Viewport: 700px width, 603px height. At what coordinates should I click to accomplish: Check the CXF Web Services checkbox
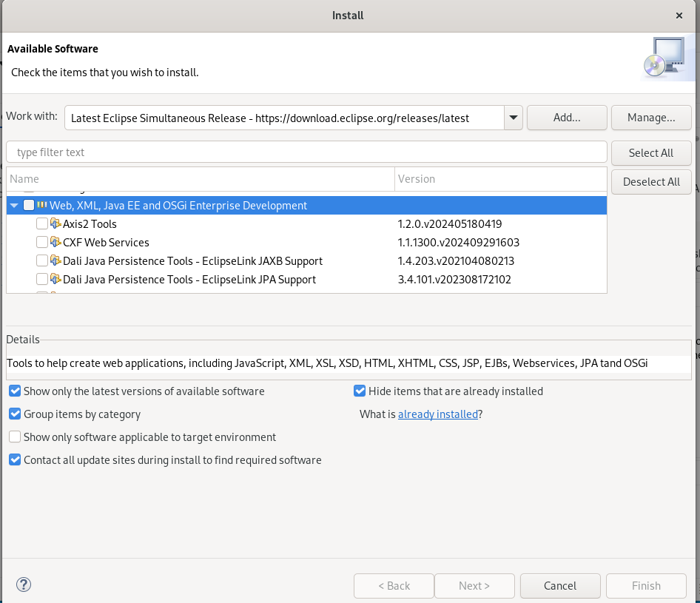(x=42, y=242)
